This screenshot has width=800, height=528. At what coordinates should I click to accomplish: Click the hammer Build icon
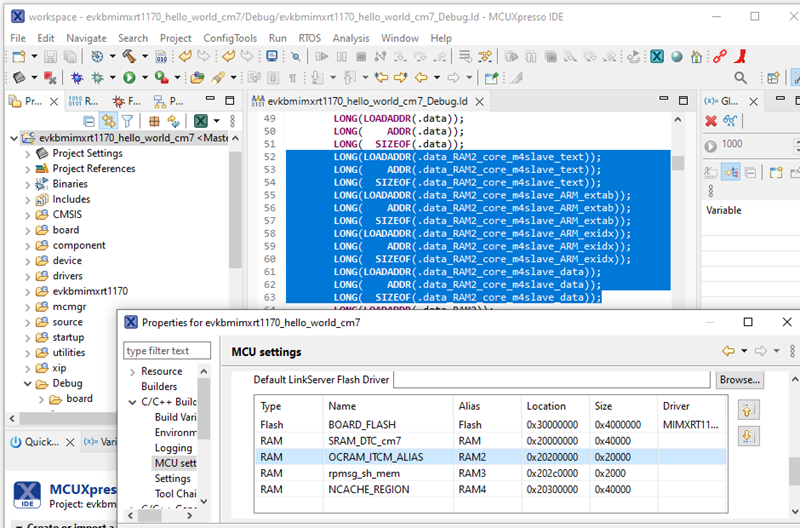click(x=129, y=57)
